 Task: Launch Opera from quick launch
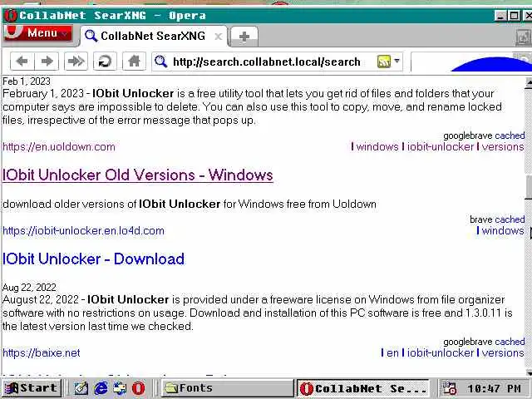[139, 388]
